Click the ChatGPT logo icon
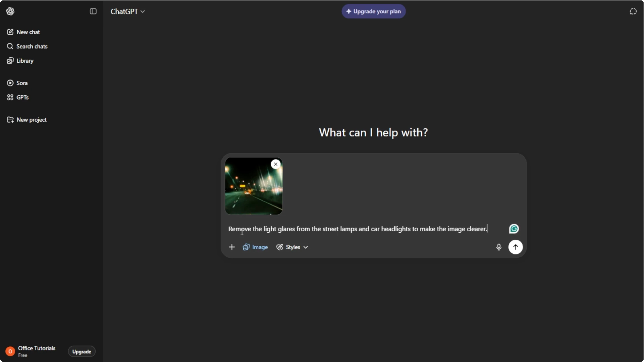 (10, 11)
